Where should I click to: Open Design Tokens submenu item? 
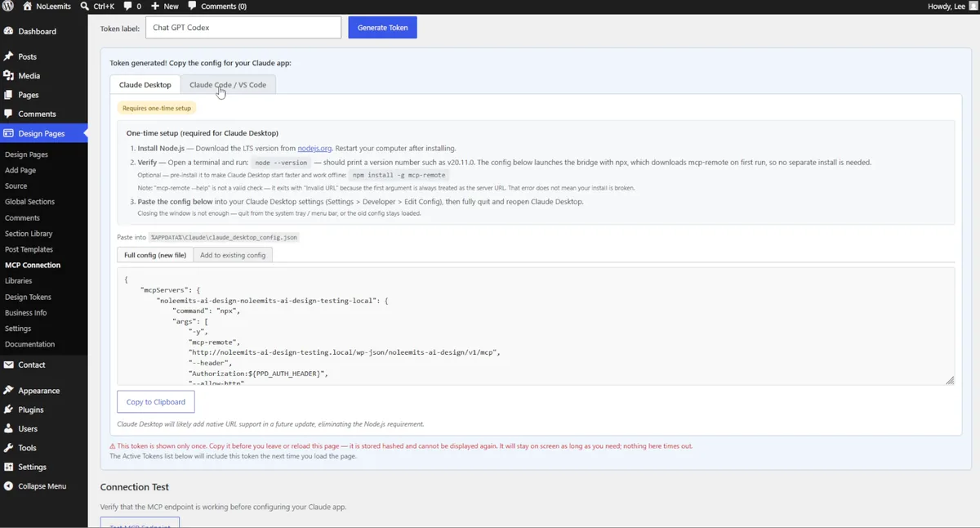tap(28, 297)
